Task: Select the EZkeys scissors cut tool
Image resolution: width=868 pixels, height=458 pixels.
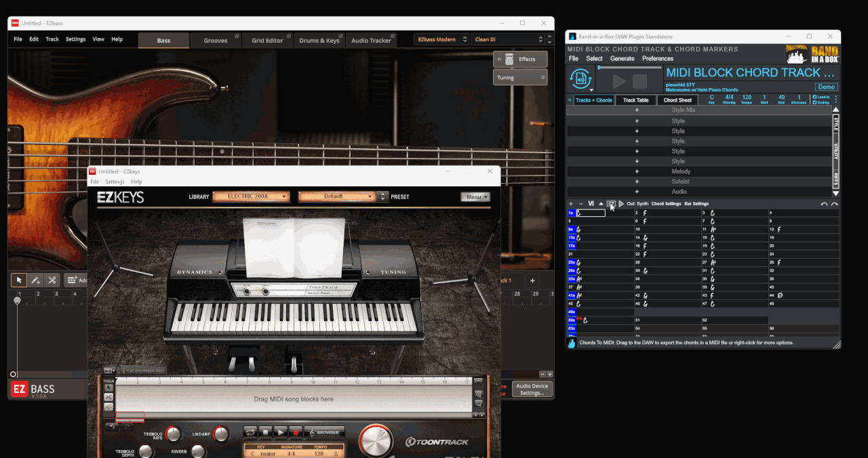Action: tap(108, 397)
